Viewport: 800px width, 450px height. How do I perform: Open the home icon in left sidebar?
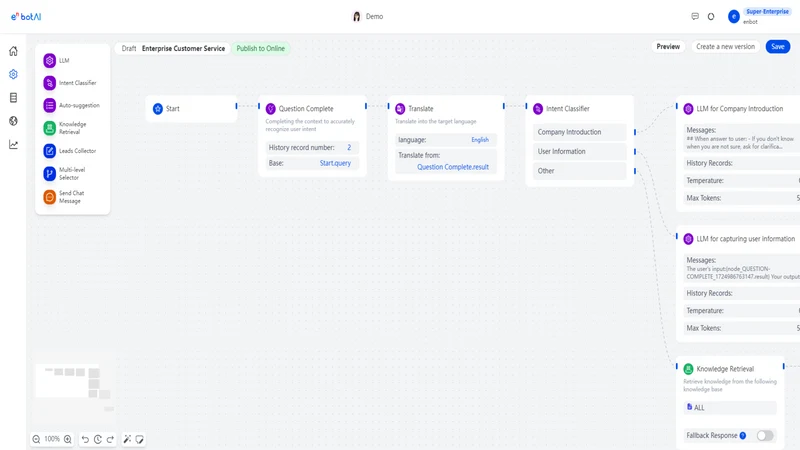[13, 51]
